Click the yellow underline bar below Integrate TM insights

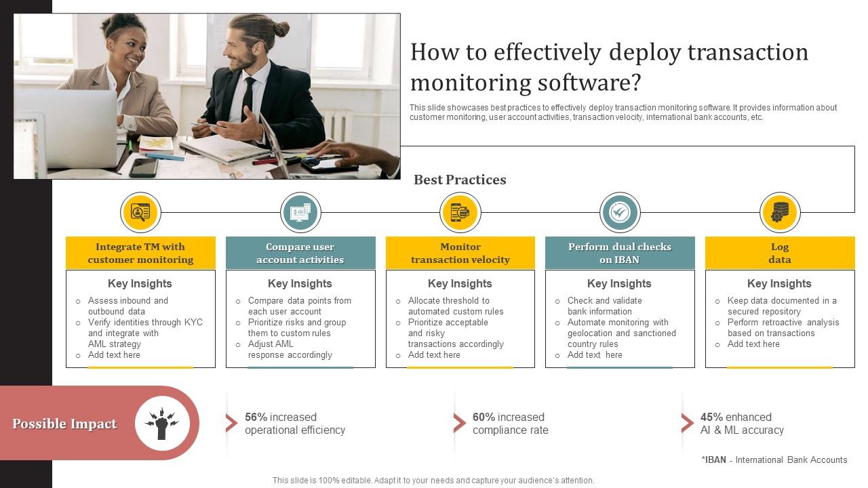pos(140,369)
